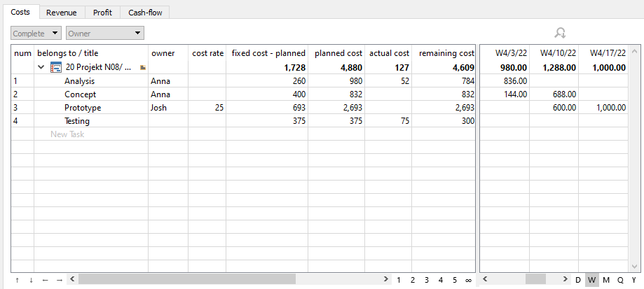The height and width of the screenshot is (289, 644).
Task: Open the Cash-flow tab
Action: tap(146, 12)
